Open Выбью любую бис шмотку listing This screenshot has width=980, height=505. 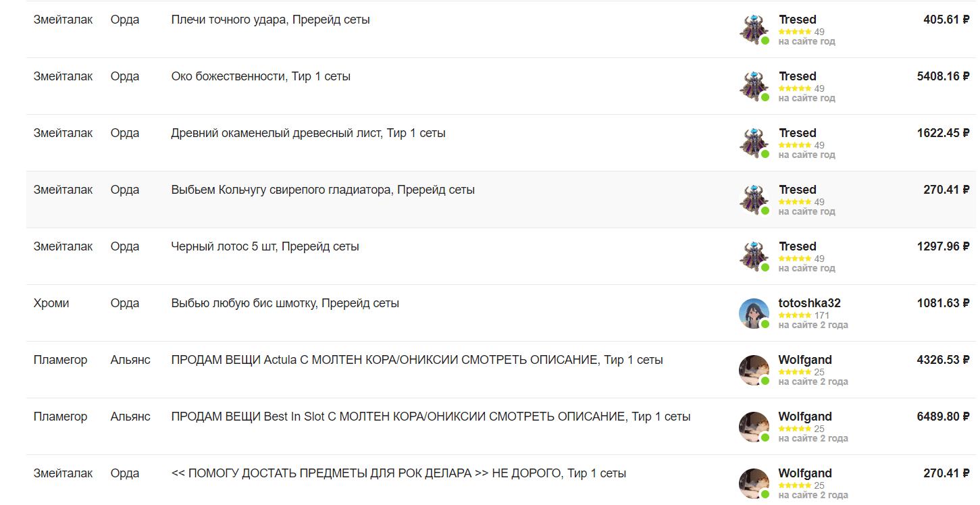[x=285, y=303]
